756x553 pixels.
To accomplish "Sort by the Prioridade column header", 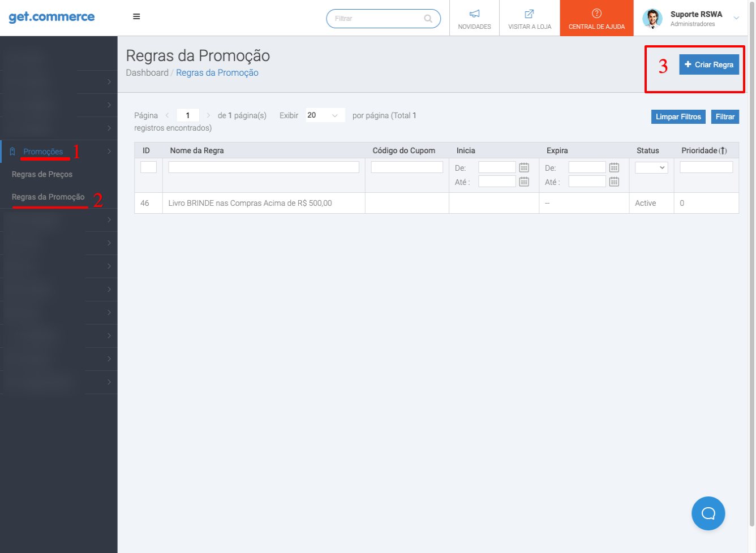I will [x=703, y=150].
